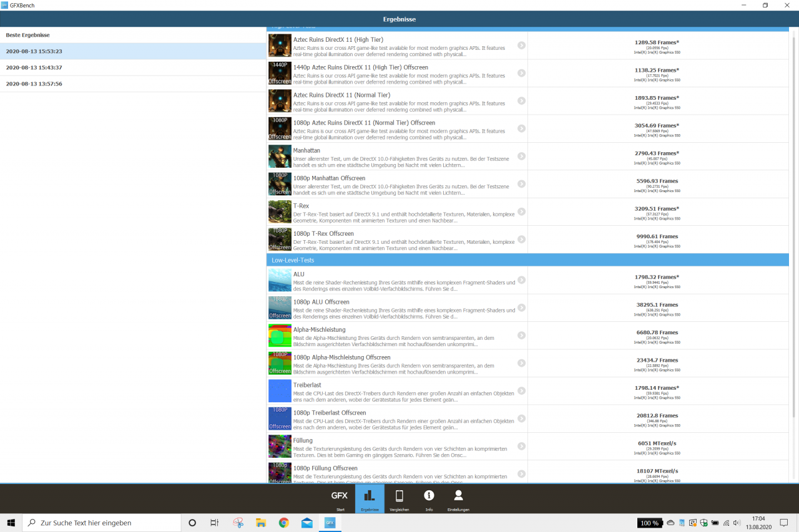Click the 6051 MTexel/s result value

point(657,443)
